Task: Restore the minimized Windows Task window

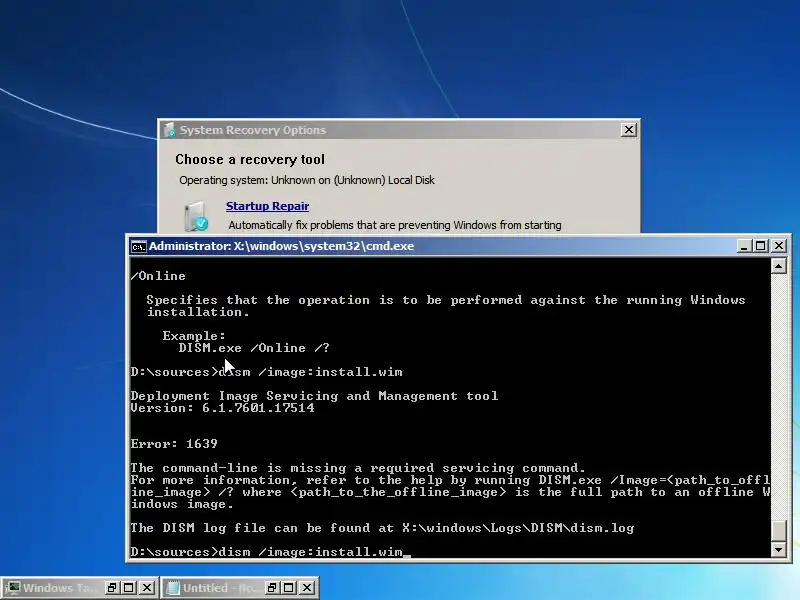Action: click(112, 588)
